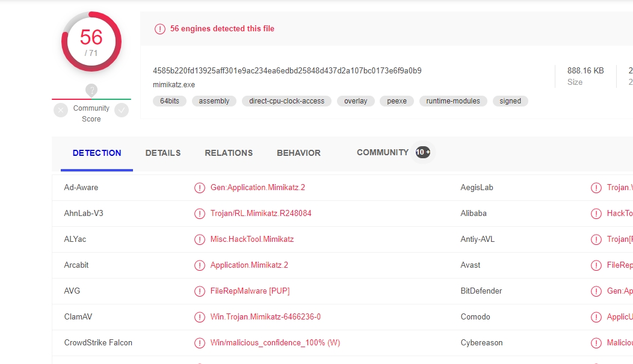
Task: Click the warning icon in CrowdStrike Falcon row
Action: coord(200,343)
